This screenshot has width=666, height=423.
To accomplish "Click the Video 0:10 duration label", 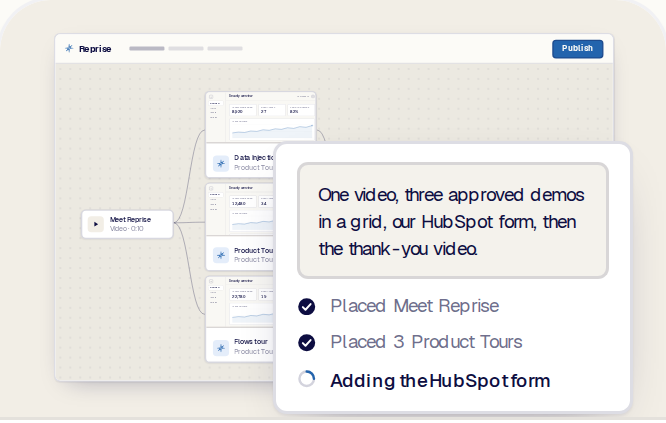I will pyautogui.click(x=127, y=228).
